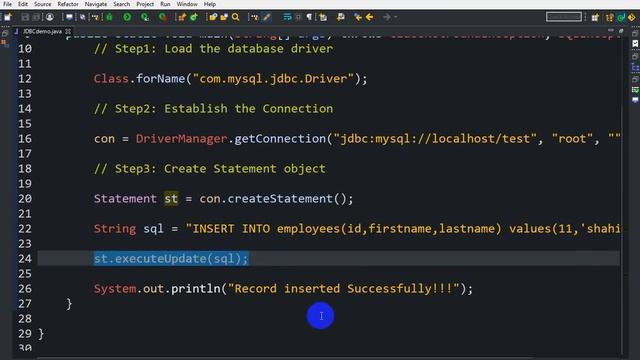Screen dimensions: 640x360
Task: Click the Open Perspective icon
Action: click(x=595, y=17)
